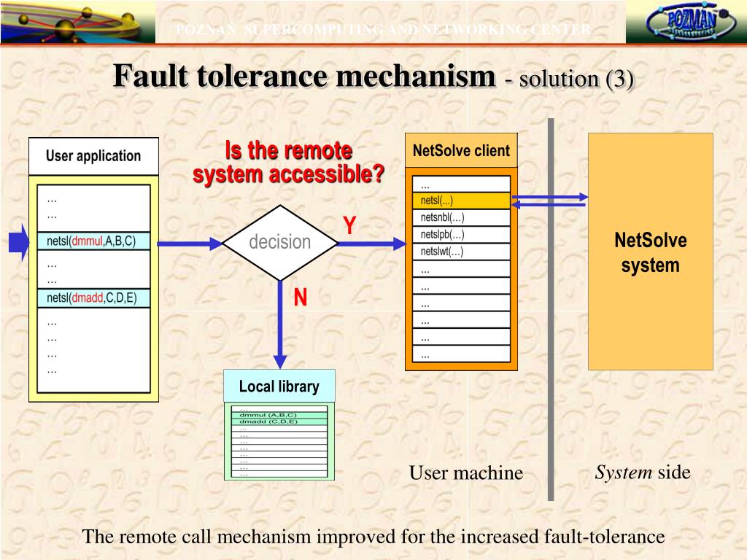Click the Poznan Supercomputing header text
Screen dimensions: 747x560
point(384,29)
